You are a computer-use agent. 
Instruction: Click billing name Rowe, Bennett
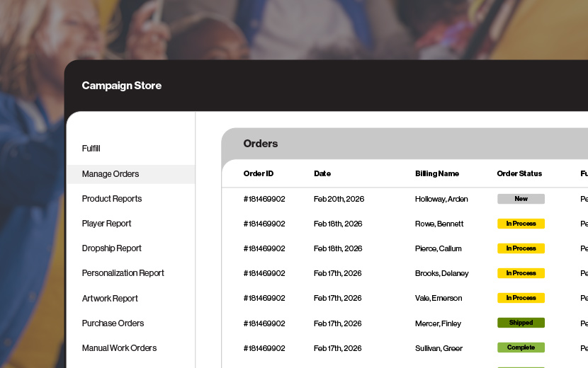[x=439, y=224]
